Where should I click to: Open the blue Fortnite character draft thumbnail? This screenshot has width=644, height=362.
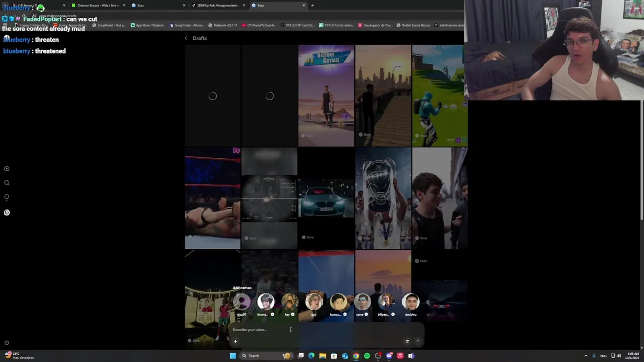(440, 96)
